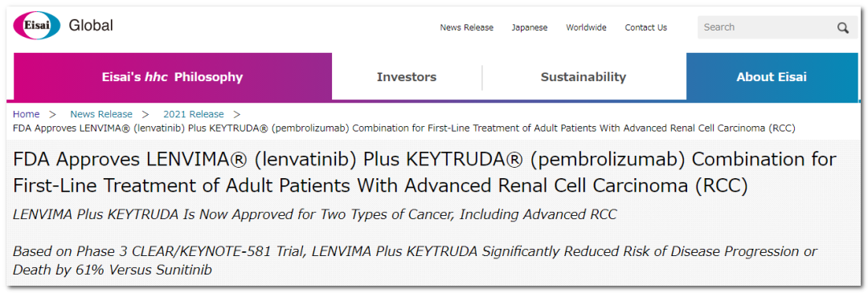Click the Eisai logo

coord(36,26)
